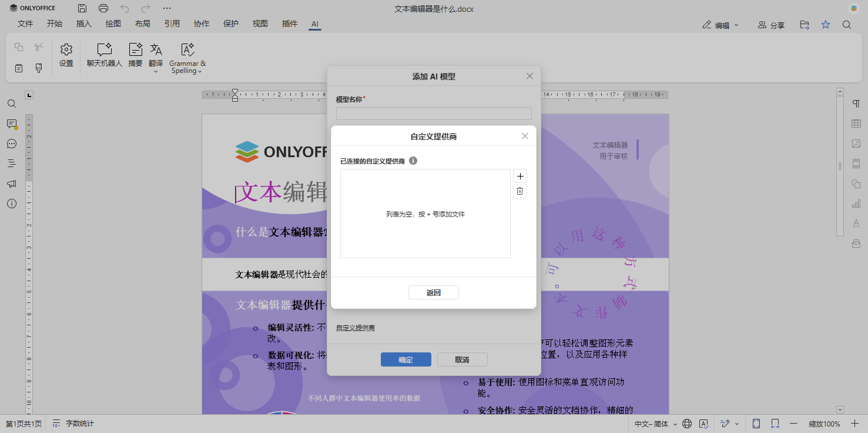The image size is (868, 433).
Task: Switch to the 引用 ribbon tab
Action: pyautogui.click(x=172, y=24)
